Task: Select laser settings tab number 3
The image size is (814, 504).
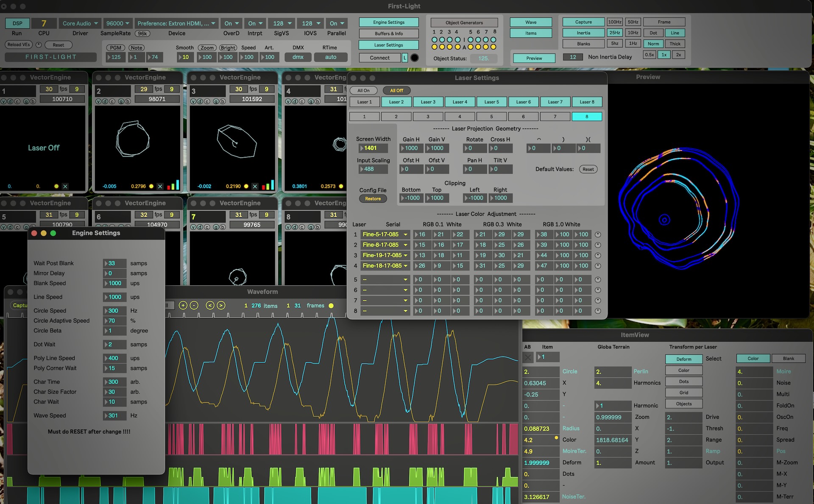Action: 428,117
